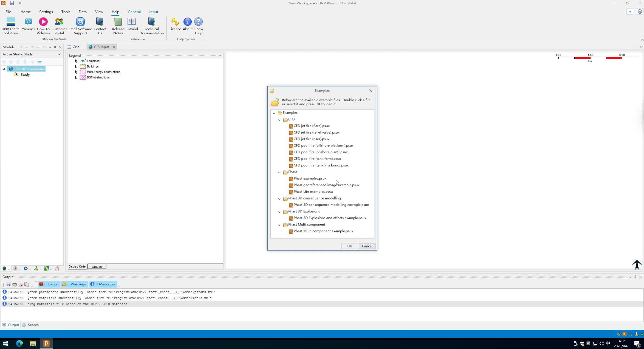
Task: Collapse the CFD folder in Examples
Action: click(279, 120)
